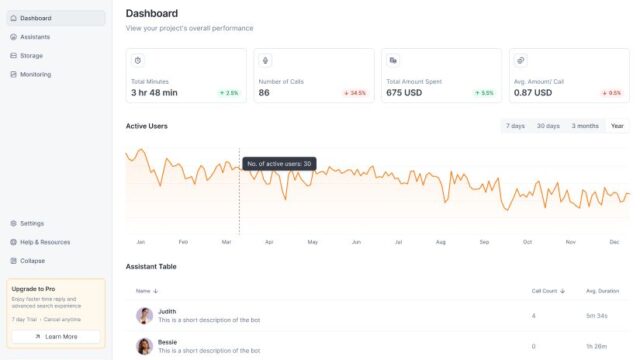Click the Settings gear icon
The image size is (640, 360).
click(x=13, y=223)
